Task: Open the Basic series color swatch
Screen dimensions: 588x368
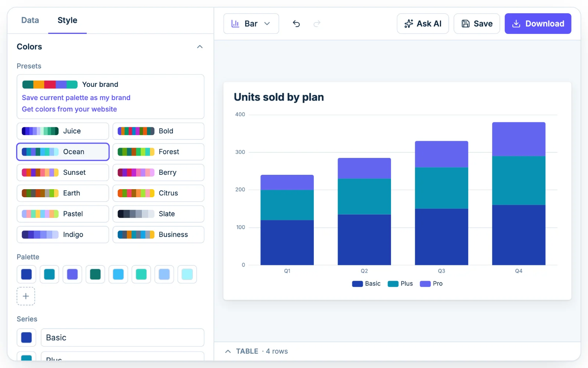Action: tap(26, 337)
